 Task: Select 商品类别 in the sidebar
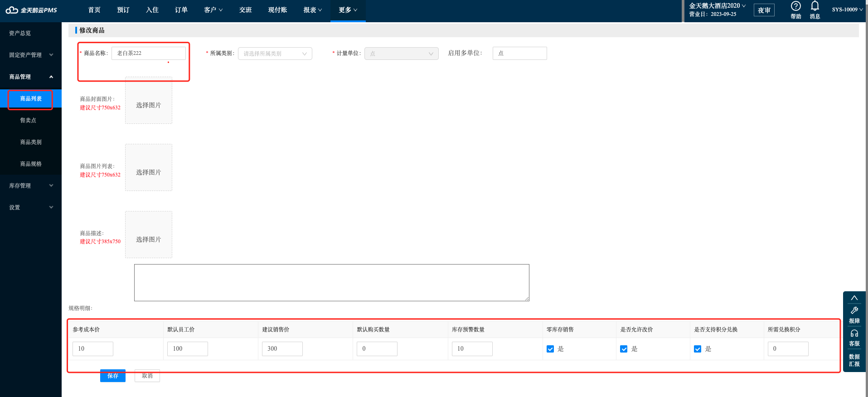(31, 142)
